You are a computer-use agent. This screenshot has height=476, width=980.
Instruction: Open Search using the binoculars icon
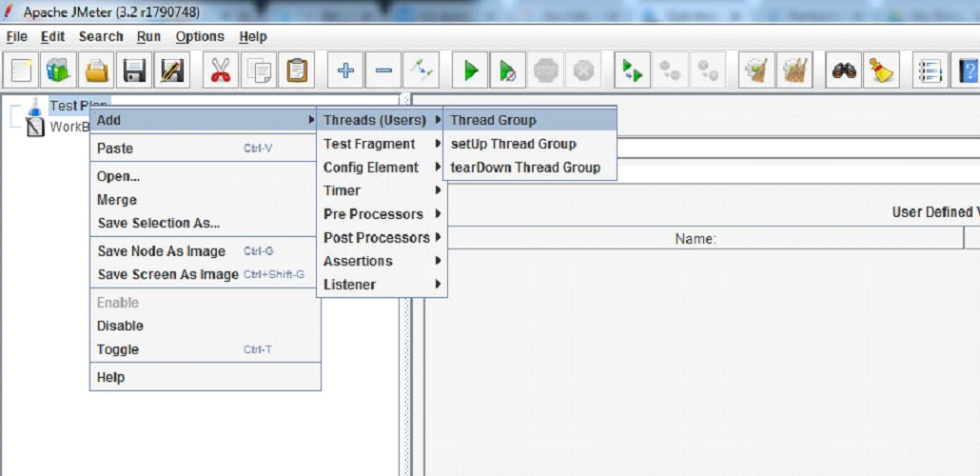844,70
